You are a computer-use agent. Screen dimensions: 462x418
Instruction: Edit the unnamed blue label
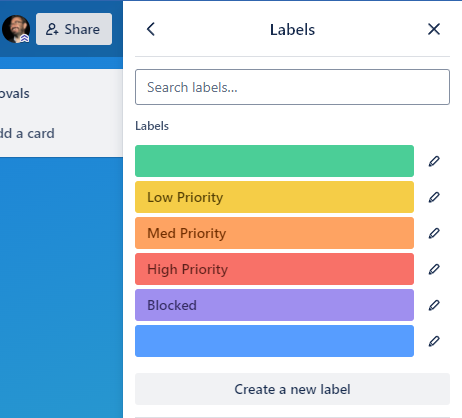point(434,341)
